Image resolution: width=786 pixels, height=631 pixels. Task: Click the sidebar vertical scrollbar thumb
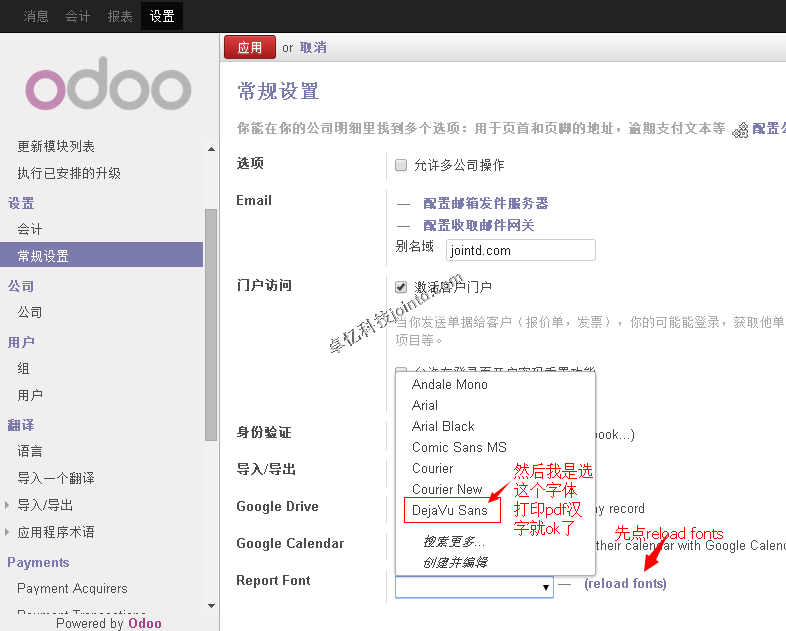tap(211, 320)
